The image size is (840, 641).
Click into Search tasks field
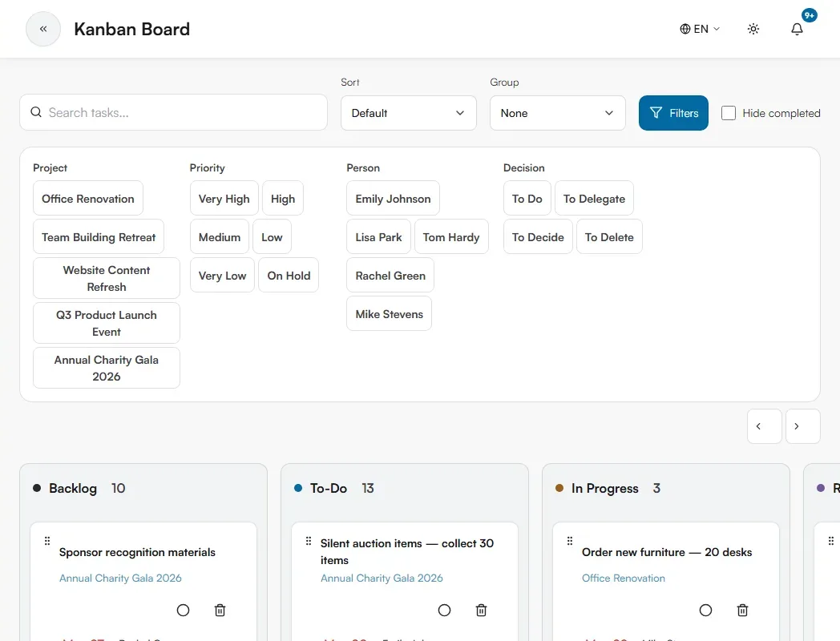(x=174, y=112)
